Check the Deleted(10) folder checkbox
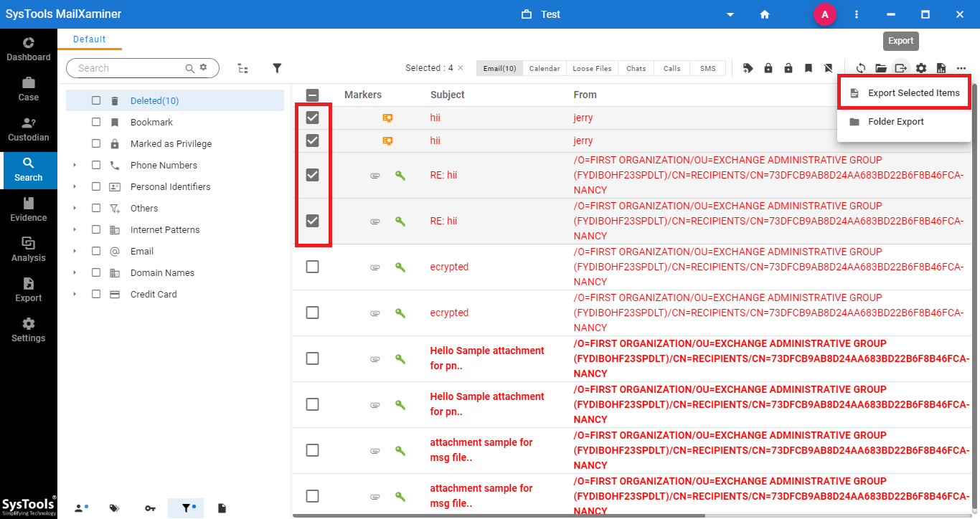 click(x=96, y=100)
